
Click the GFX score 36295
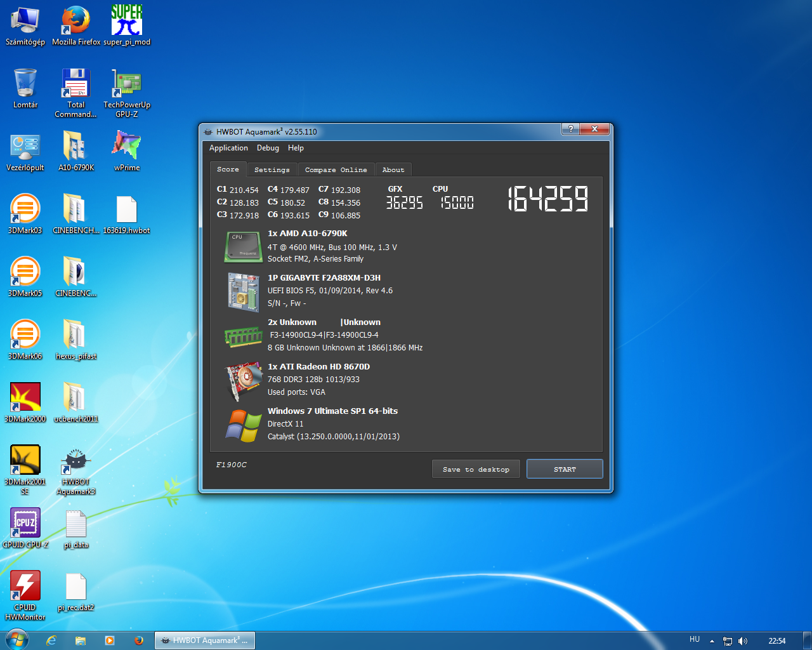(x=405, y=202)
